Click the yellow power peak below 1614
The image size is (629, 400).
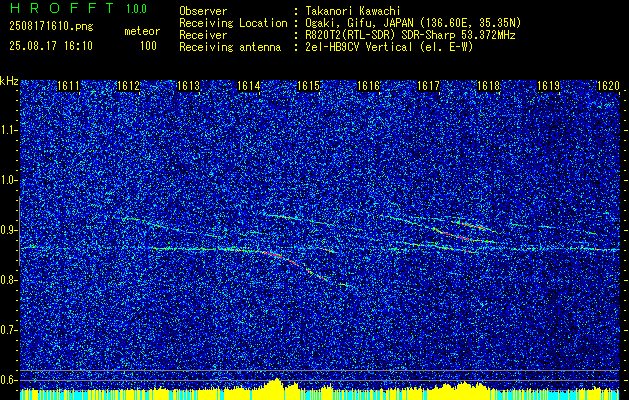(276, 384)
